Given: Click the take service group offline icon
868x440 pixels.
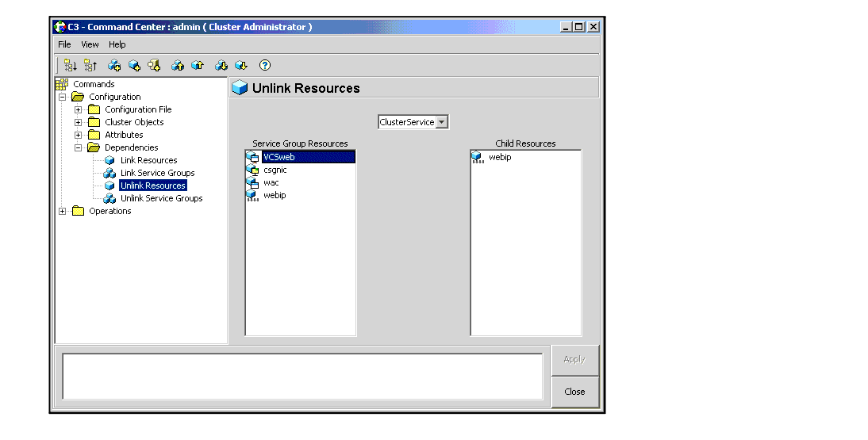Looking at the screenshot, I should 221,66.
